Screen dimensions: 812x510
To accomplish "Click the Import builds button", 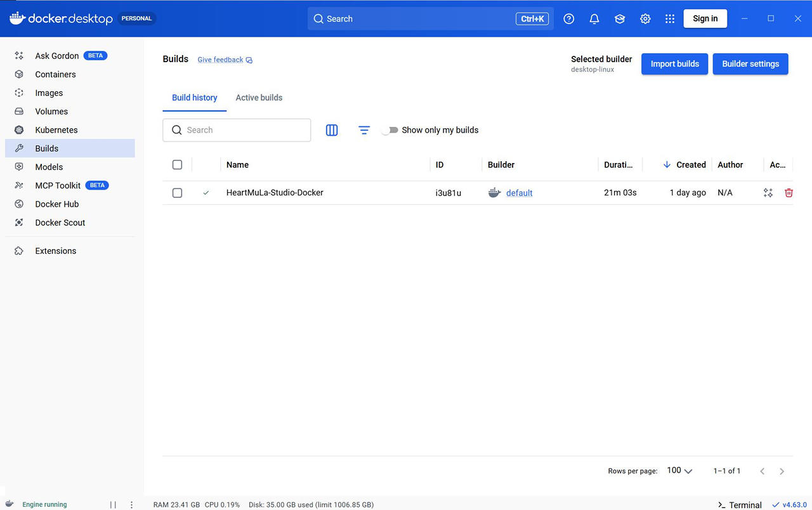I will pyautogui.click(x=674, y=64).
